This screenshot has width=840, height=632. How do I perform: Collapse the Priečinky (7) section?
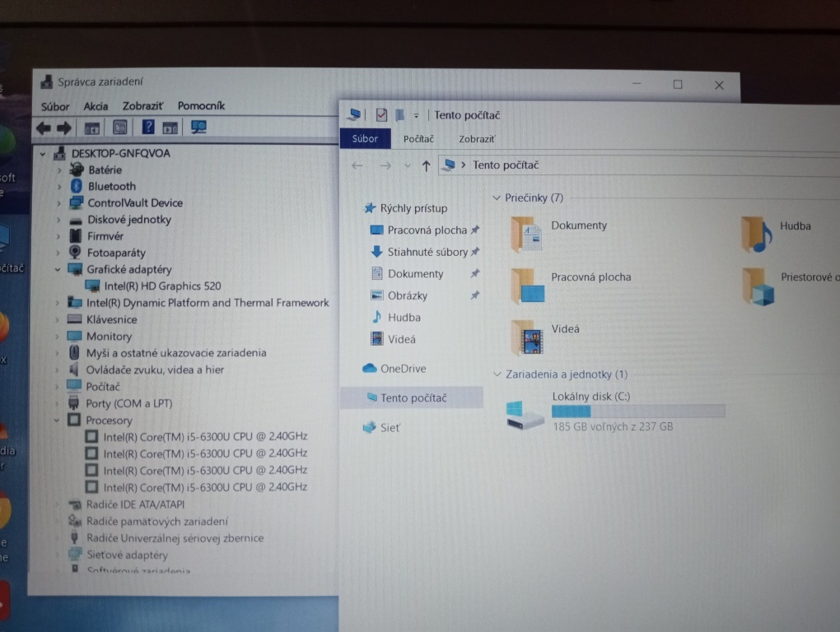(497, 197)
